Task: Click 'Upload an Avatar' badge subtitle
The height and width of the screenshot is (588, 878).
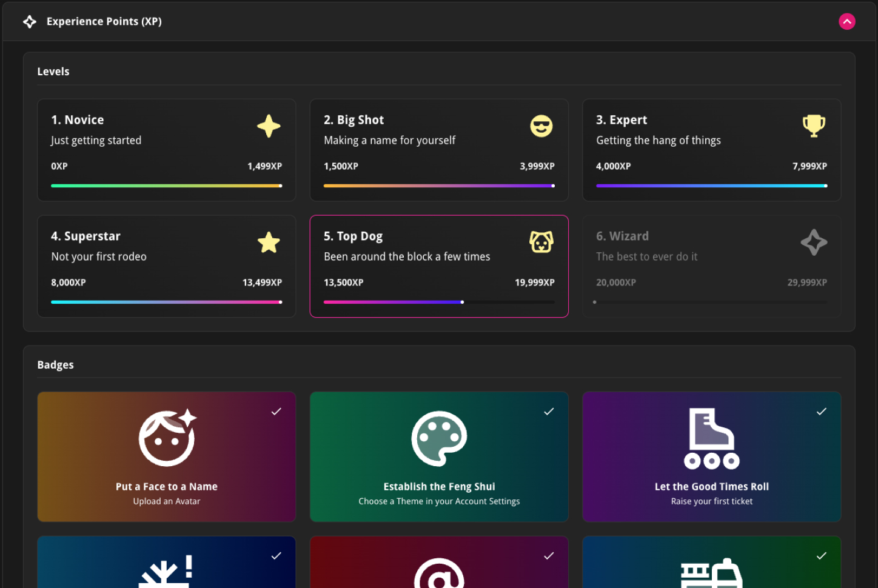Action: point(167,501)
